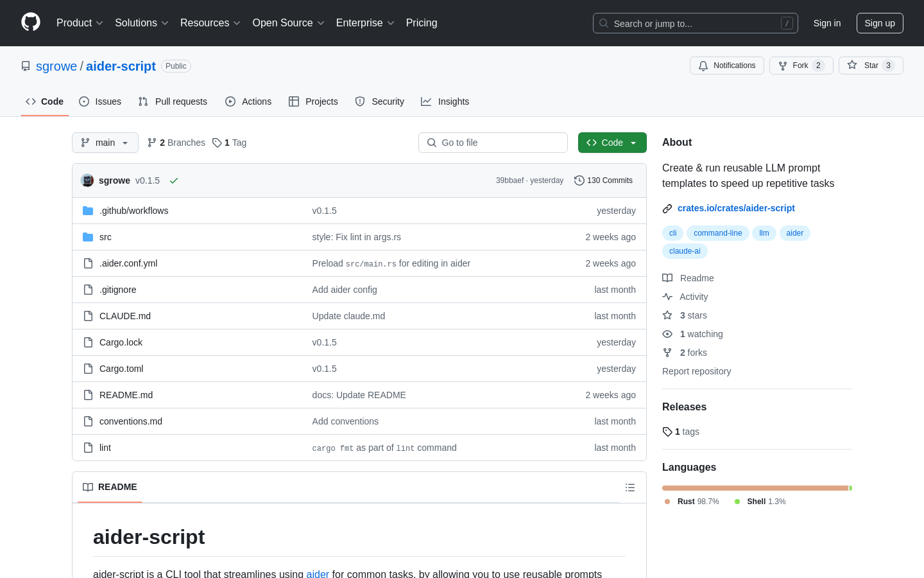
Task: Switch to the Actions tab
Action: (248, 101)
